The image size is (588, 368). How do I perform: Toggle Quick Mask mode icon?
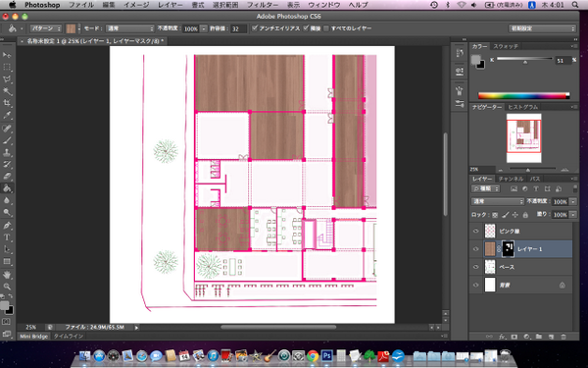click(7, 322)
